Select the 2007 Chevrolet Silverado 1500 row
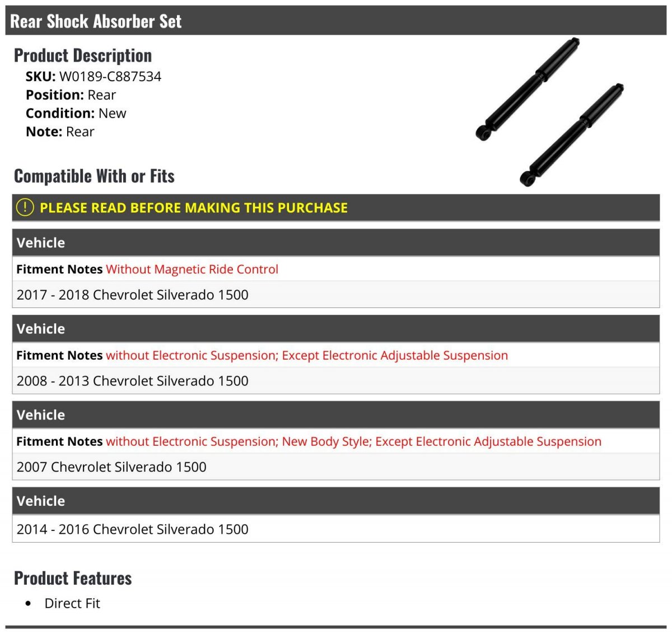The height and width of the screenshot is (634, 672). click(336, 467)
